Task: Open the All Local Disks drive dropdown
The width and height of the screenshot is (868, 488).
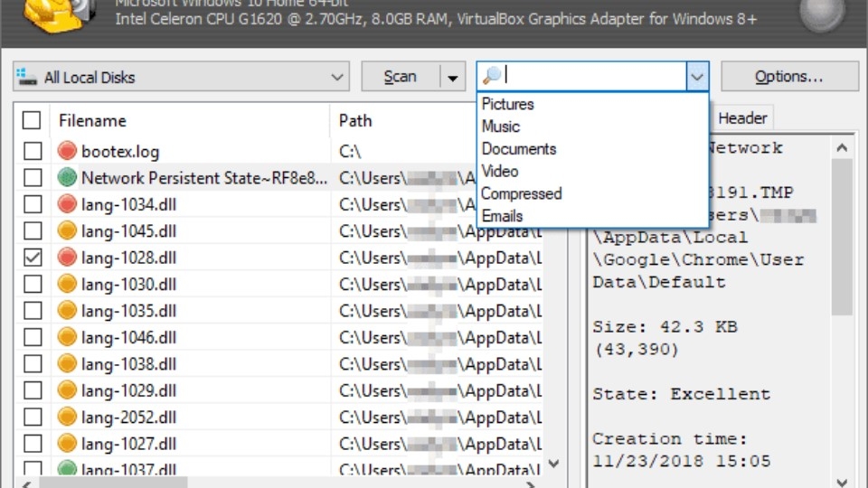Action: pos(181,76)
